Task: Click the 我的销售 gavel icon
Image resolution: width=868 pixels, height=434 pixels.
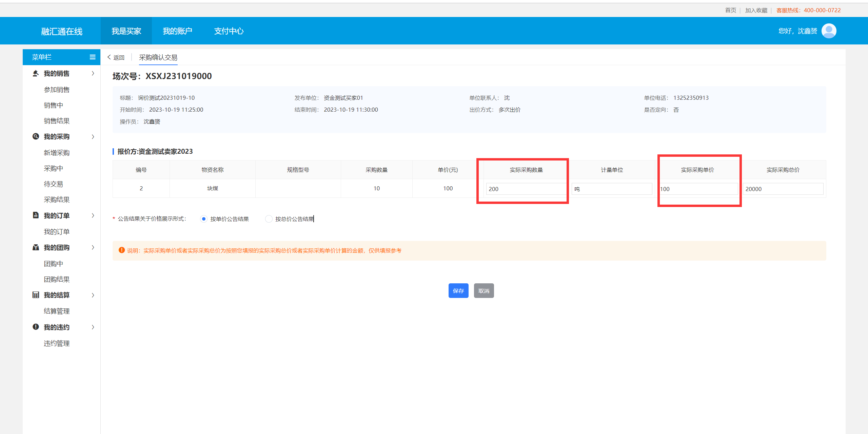Action: point(36,73)
